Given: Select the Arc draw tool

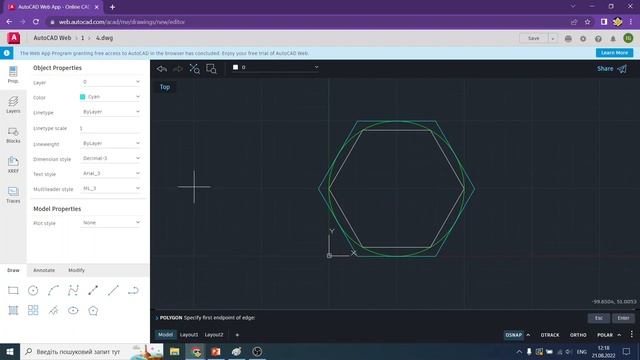Looking at the screenshot, I should click(53, 290).
